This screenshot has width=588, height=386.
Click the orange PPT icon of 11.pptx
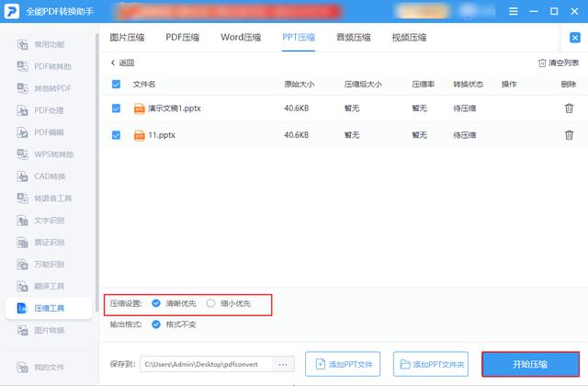[x=139, y=135]
